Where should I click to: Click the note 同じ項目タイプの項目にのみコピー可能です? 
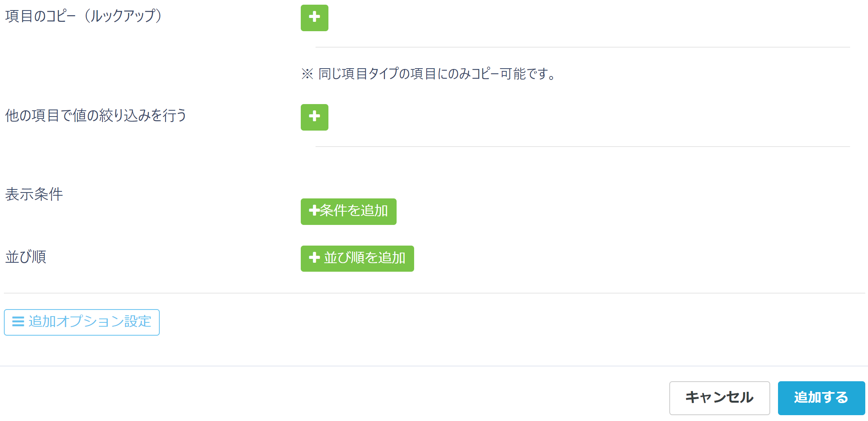(436, 74)
